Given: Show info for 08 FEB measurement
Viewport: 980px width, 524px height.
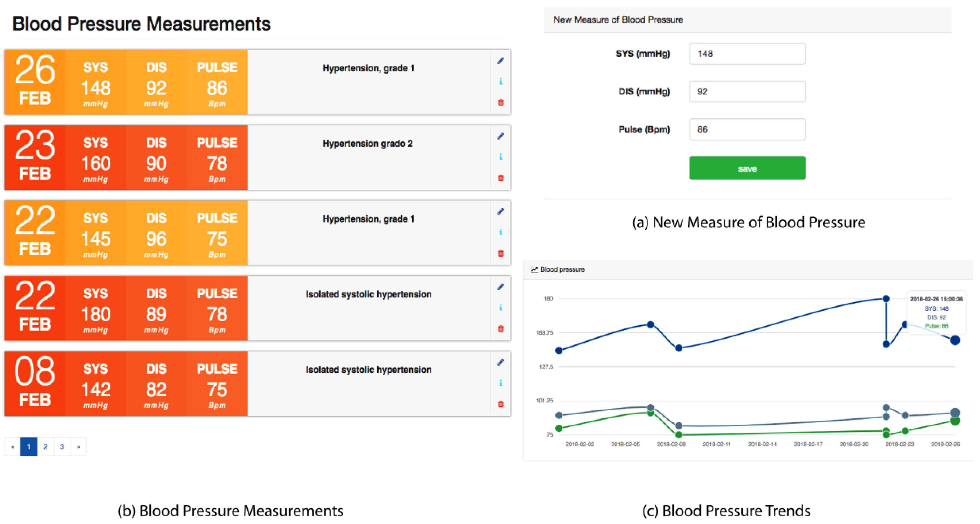Looking at the screenshot, I should [500, 383].
